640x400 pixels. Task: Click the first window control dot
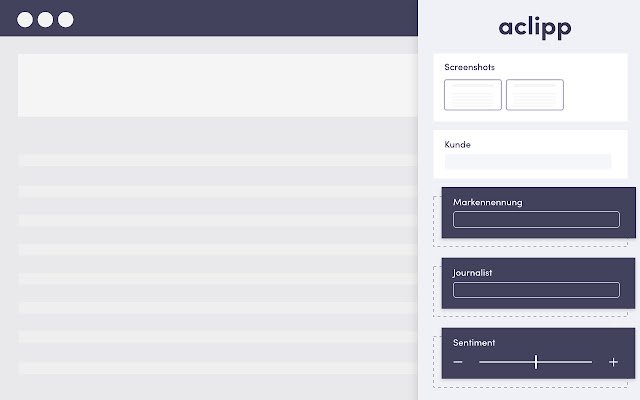[25, 20]
